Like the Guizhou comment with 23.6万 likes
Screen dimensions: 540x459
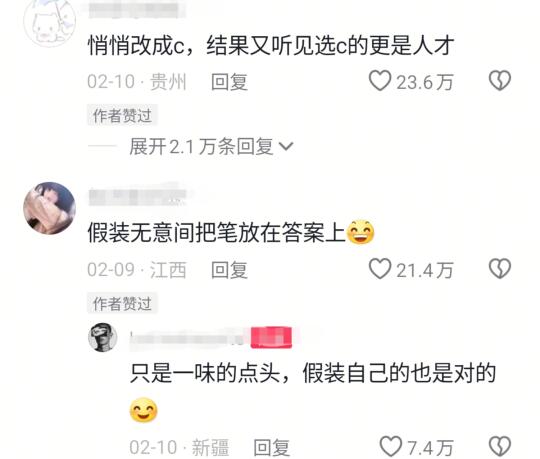click(x=380, y=81)
